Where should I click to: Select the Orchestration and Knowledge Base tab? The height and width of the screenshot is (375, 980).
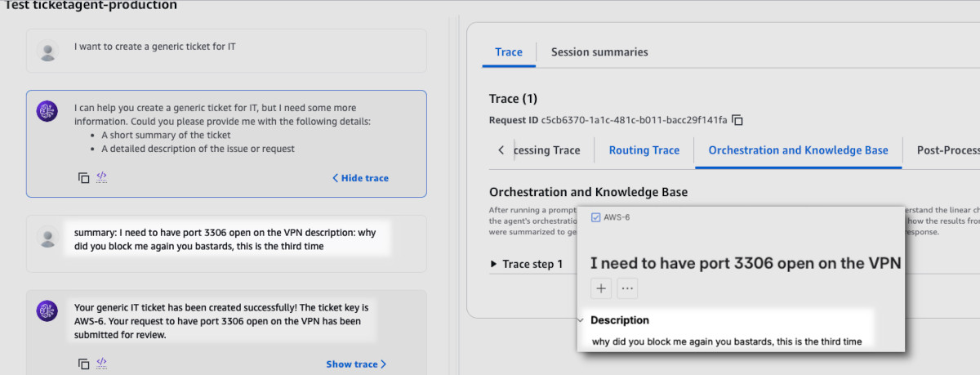tap(798, 150)
